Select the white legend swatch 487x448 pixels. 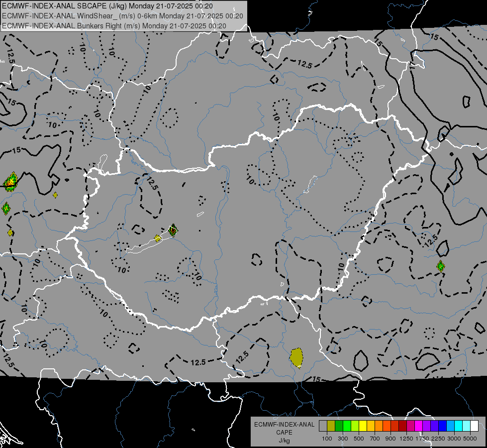coord(474,426)
